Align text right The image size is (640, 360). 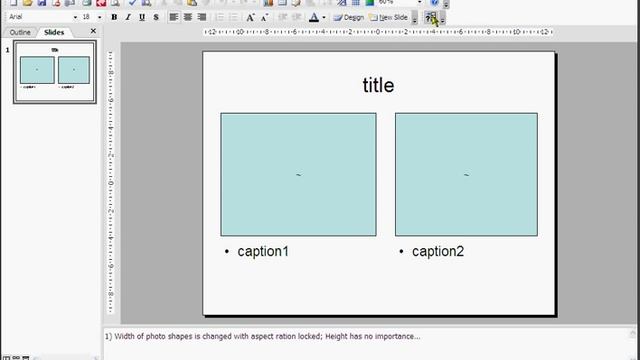pos(202,17)
